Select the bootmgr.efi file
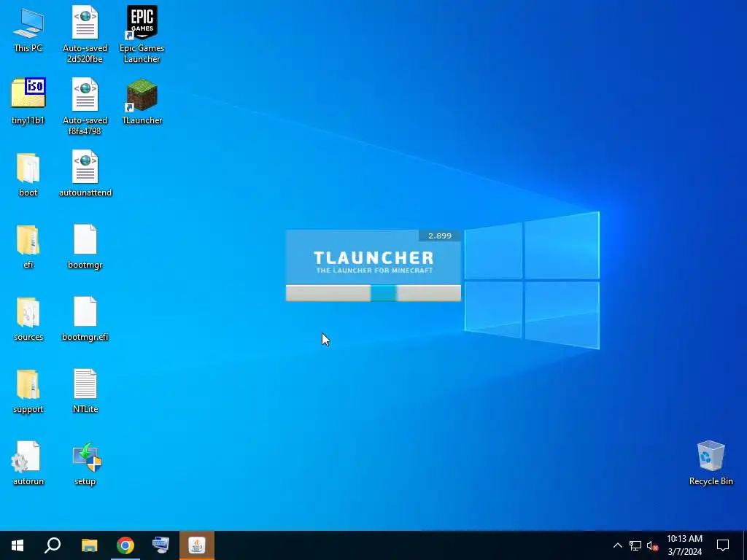Screen dimensions: 747x560 pos(85,319)
